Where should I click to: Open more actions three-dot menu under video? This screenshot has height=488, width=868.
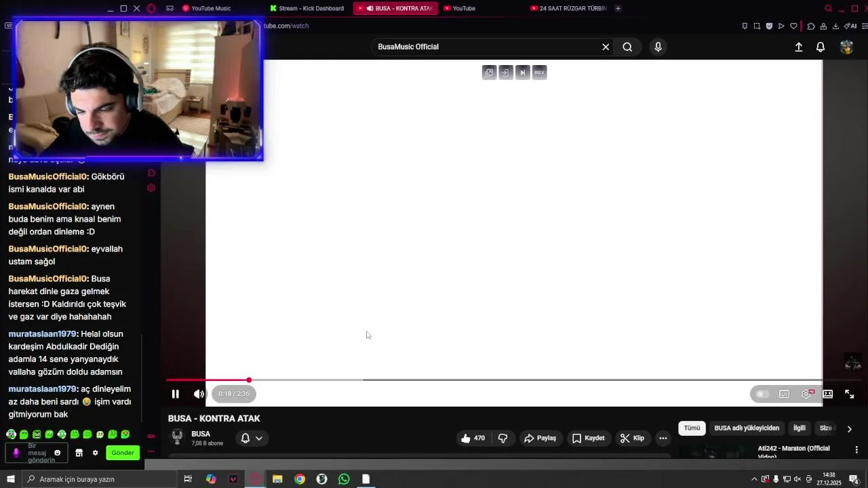tap(663, 439)
